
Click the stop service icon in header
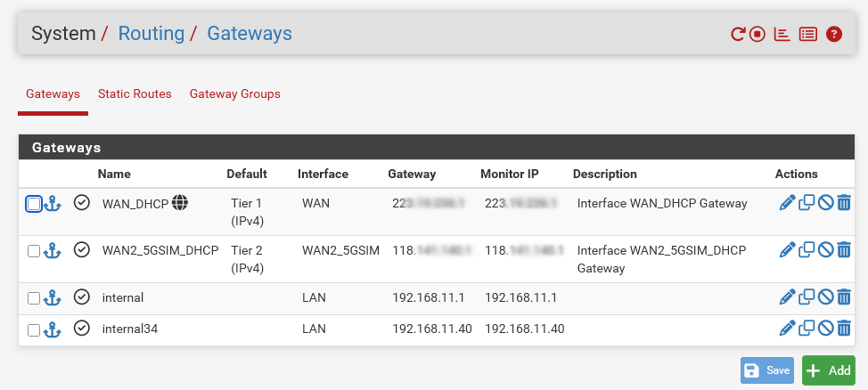click(x=757, y=35)
